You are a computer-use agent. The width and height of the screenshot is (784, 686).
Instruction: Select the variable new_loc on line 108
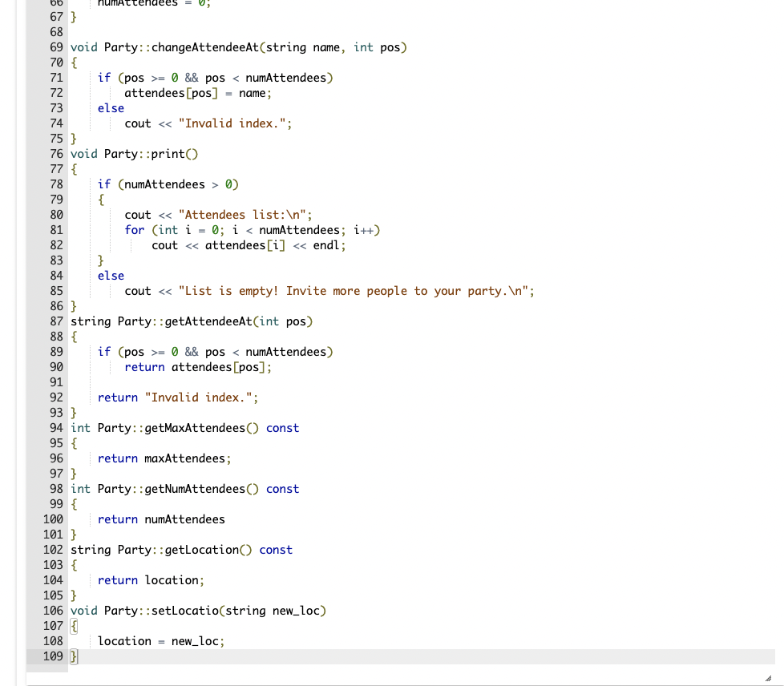pyautogui.click(x=196, y=641)
